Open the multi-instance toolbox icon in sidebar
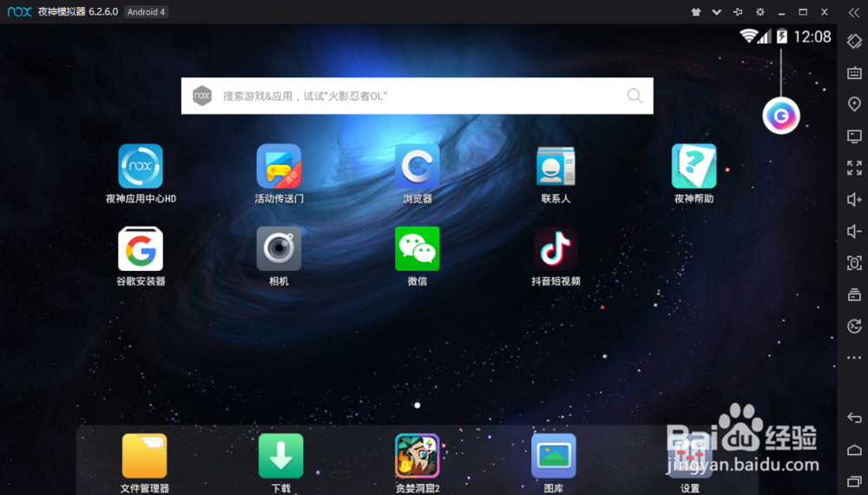 click(x=854, y=294)
